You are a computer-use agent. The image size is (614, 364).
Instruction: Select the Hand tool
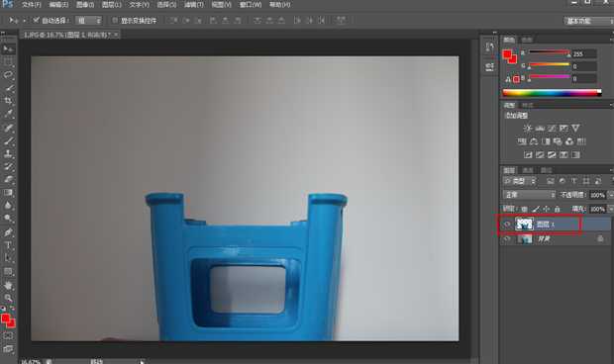tap(8, 286)
